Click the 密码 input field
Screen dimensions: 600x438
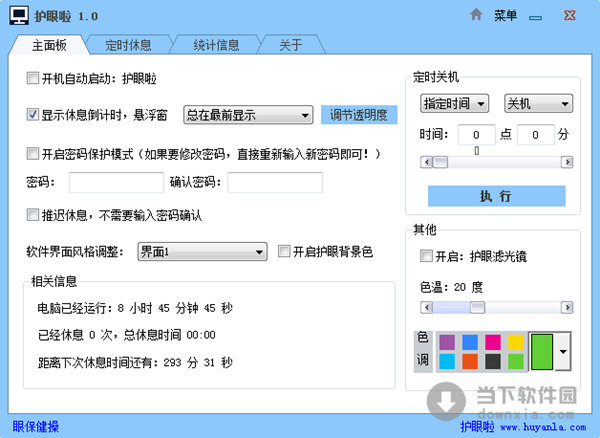116,182
